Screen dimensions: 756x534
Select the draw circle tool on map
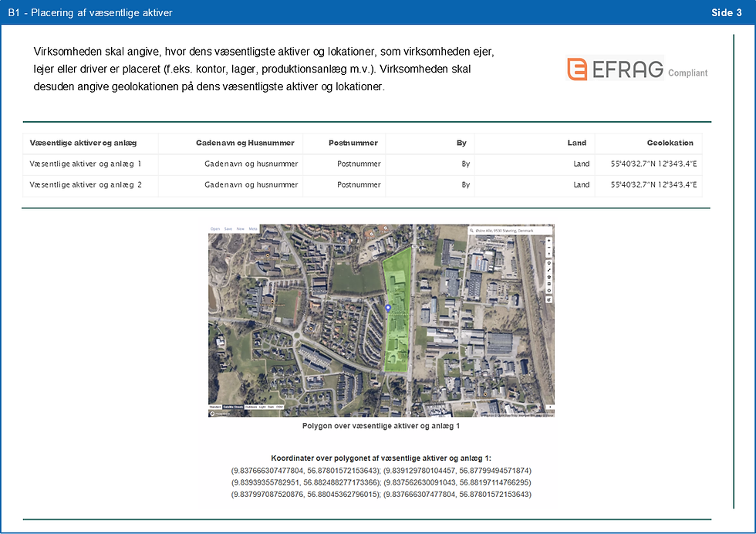(x=548, y=290)
